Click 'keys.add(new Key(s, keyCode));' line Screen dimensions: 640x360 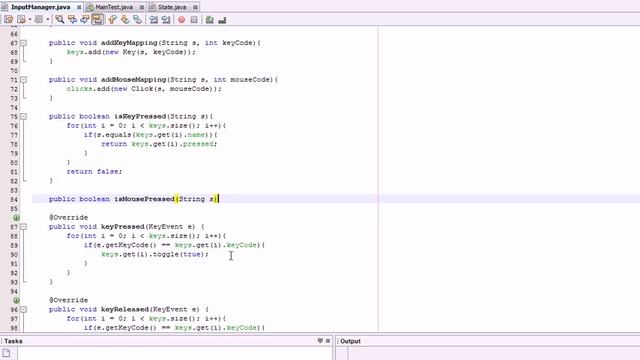coord(131,52)
